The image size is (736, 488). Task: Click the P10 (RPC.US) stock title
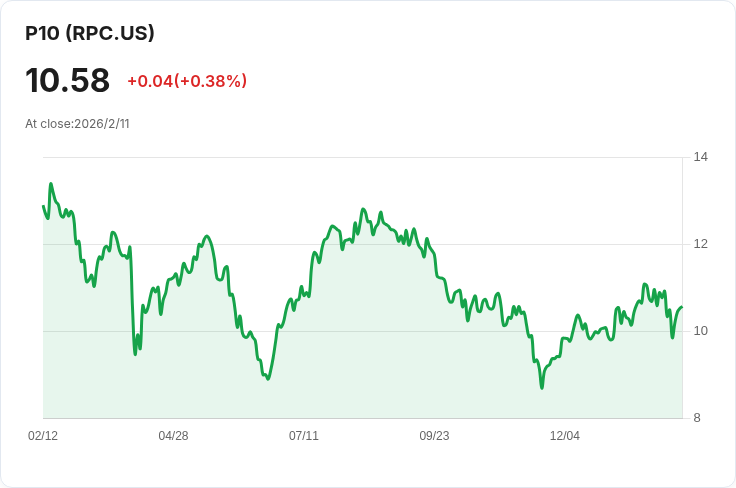pos(90,33)
